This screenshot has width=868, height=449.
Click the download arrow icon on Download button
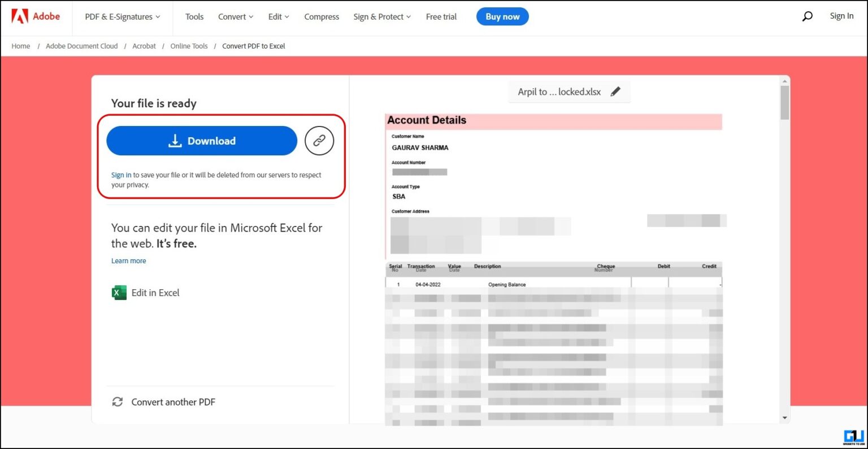175,141
